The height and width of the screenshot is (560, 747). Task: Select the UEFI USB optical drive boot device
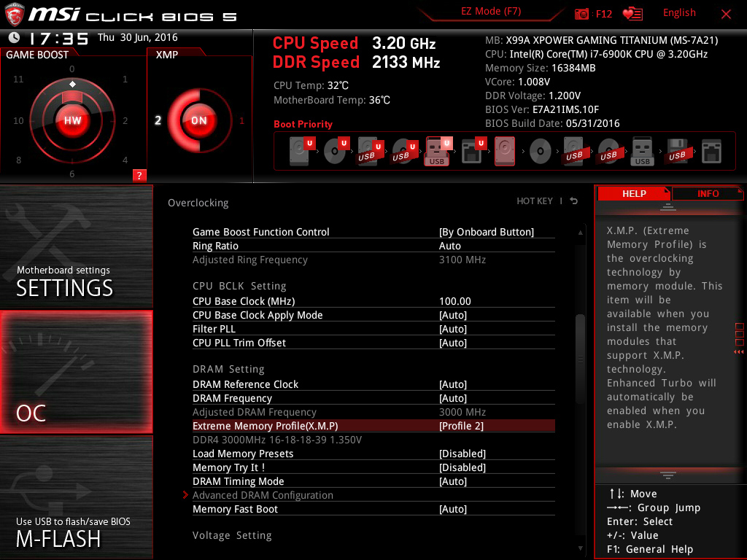404,151
